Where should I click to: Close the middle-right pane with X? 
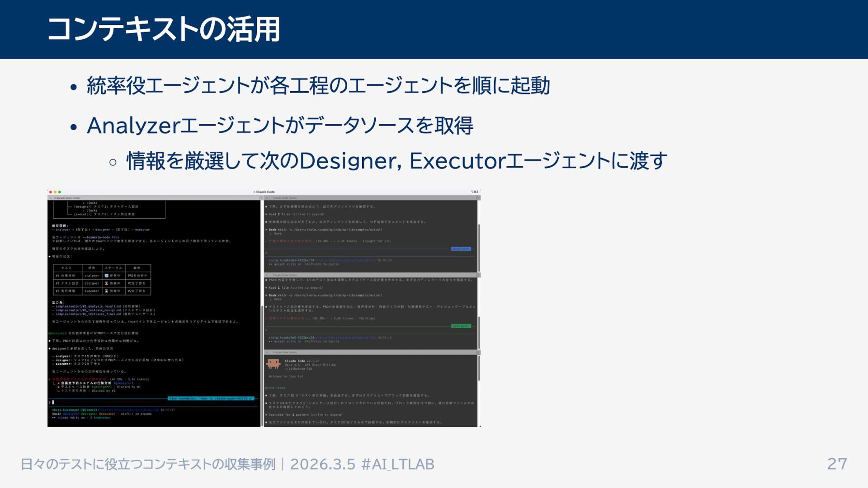[267, 275]
